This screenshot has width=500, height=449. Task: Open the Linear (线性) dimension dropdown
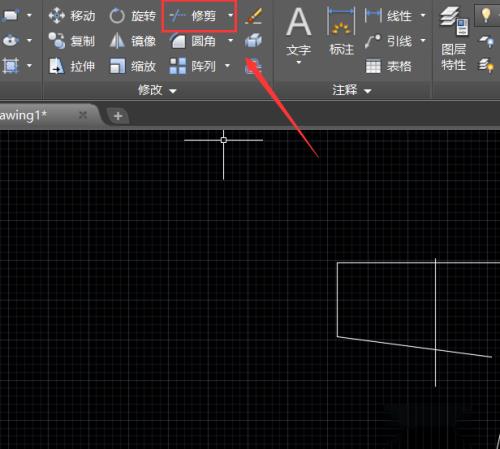coord(423,15)
